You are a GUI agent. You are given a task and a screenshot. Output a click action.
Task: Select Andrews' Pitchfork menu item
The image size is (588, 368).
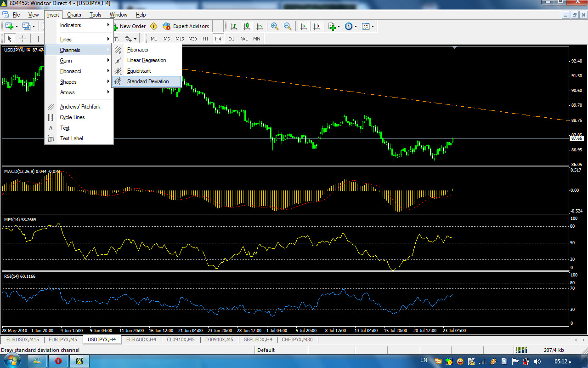click(79, 107)
